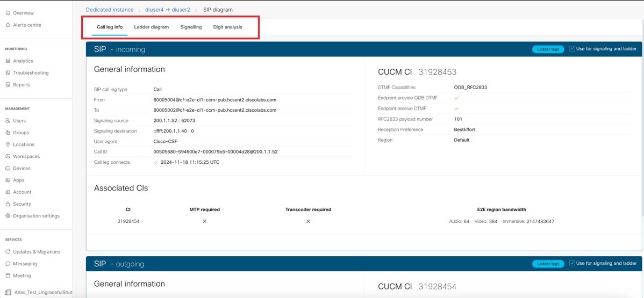Toggle outgoing 'Use for signaling and ladder' checkbox
The image size is (644, 298).
572,264
